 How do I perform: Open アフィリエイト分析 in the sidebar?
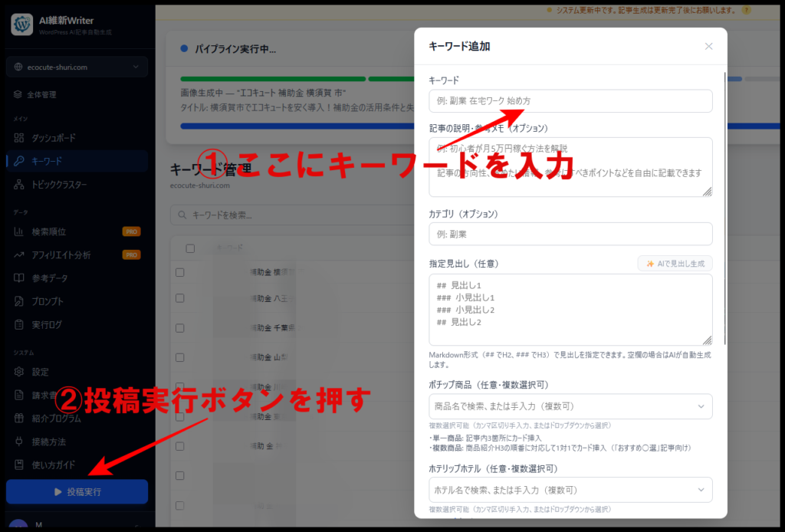[x=61, y=255]
